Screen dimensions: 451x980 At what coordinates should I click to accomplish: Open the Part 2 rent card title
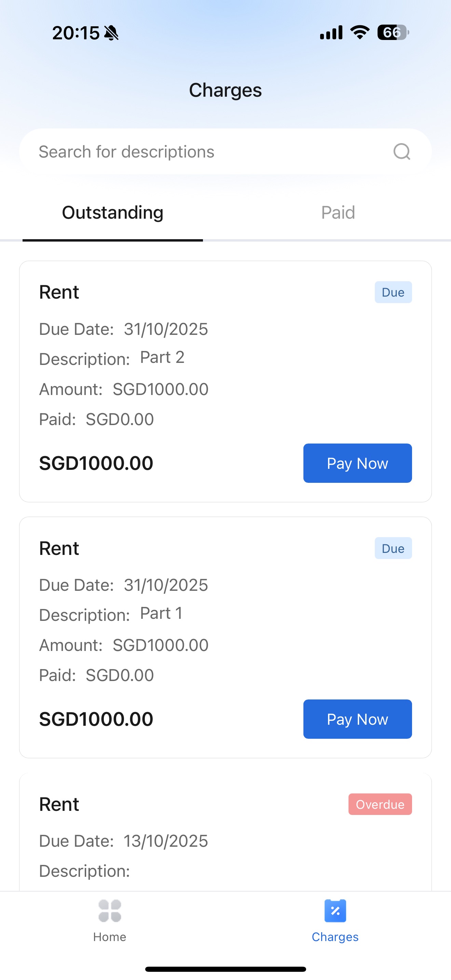tap(59, 292)
